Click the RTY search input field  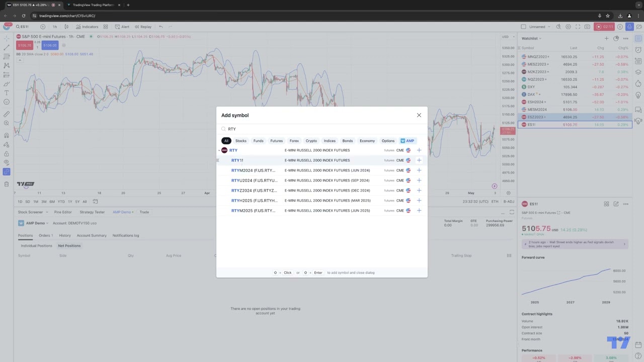pos(322,129)
